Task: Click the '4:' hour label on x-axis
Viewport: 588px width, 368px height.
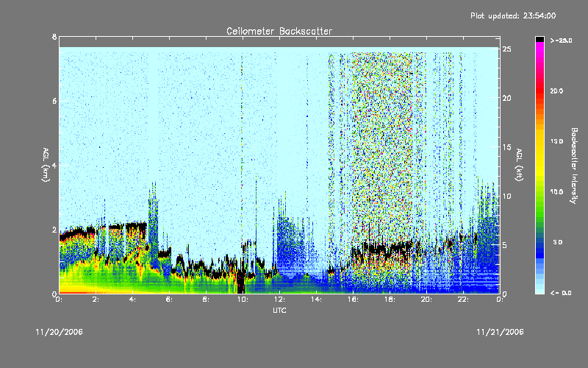Action: pyautogui.click(x=132, y=300)
